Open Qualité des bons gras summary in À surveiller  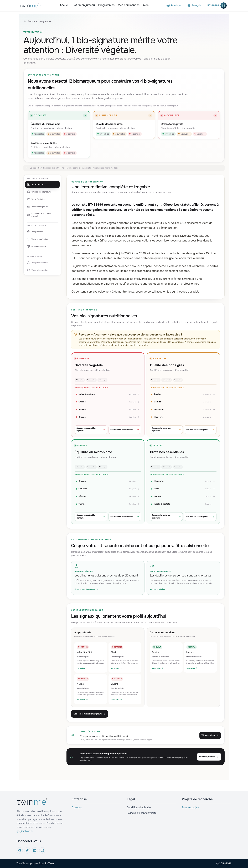124,129
